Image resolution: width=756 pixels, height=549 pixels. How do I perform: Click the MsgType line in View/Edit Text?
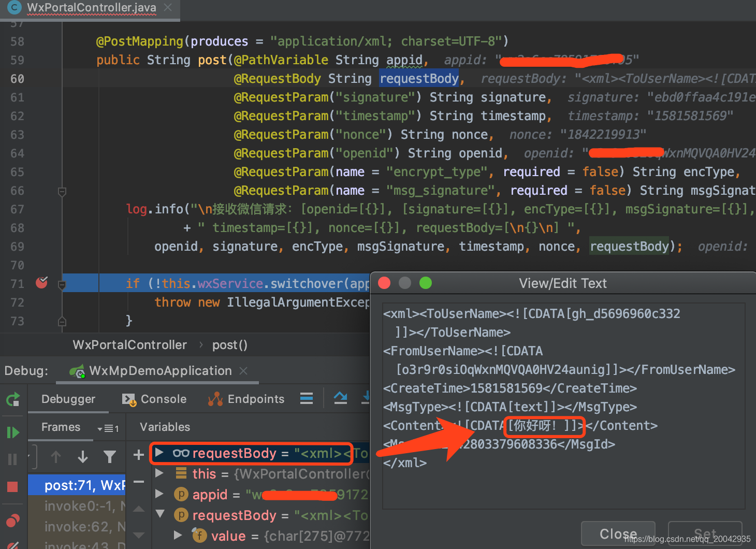[510, 407]
